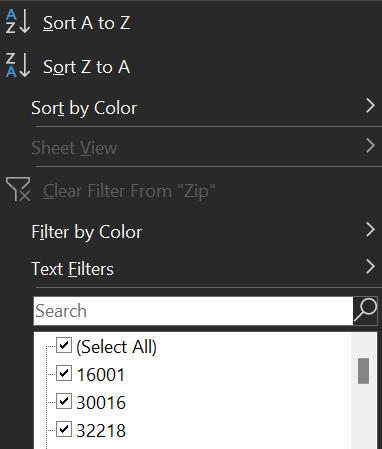This screenshot has width=382, height=449.
Task: Expand the Sort by Color submenu arrow
Action: pyautogui.click(x=370, y=106)
